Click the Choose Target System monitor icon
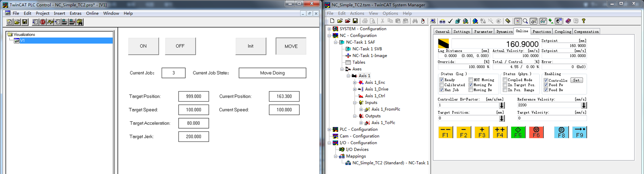 [432, 21]
